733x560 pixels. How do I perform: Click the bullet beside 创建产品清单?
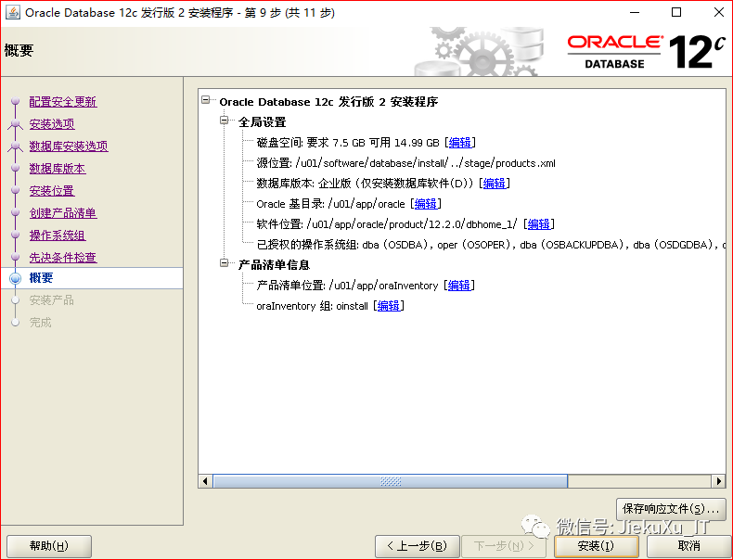point(16,212)
